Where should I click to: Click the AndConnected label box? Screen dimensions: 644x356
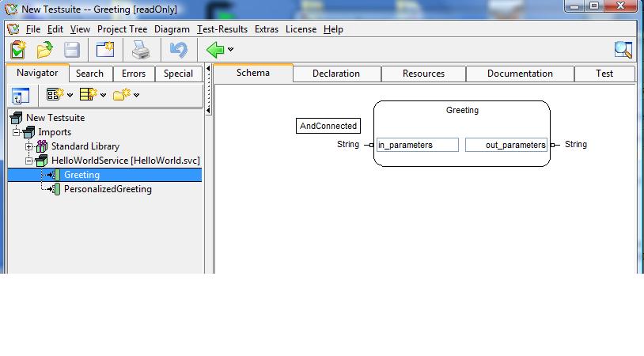(x=328, y=126)
